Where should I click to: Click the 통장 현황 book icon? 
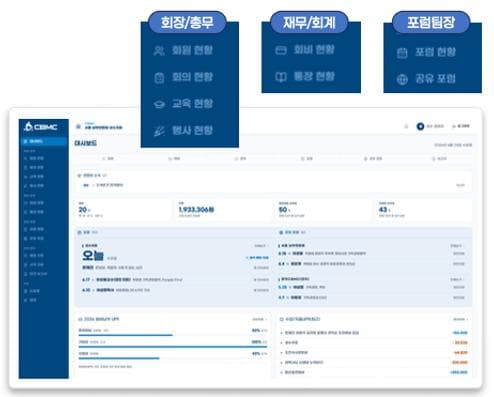tap(281, 77)
